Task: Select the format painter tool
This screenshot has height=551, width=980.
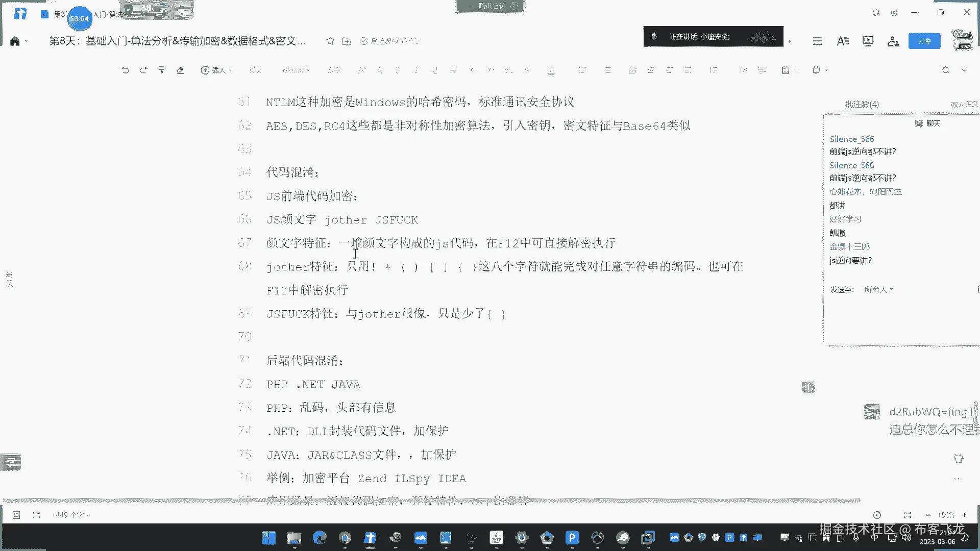Action: pos(162,70)
